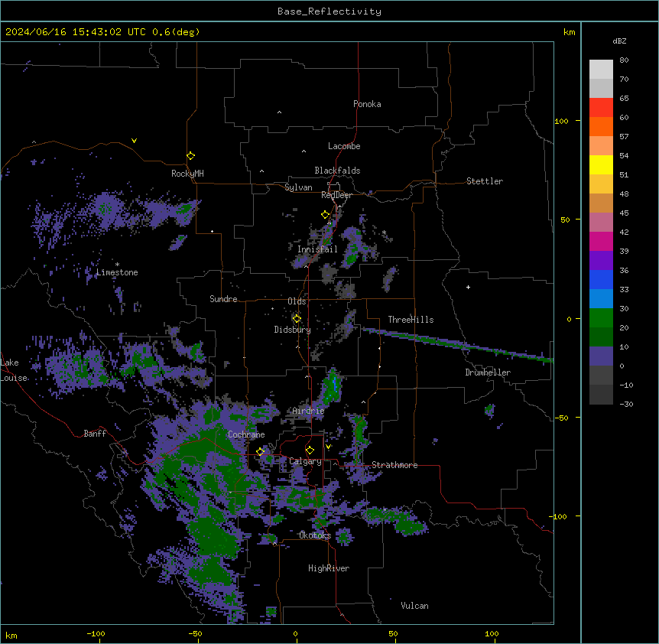The height and width of the screenshot is (644, 659).
Task: Select the Sylvan label
Action: click(298, 187)
